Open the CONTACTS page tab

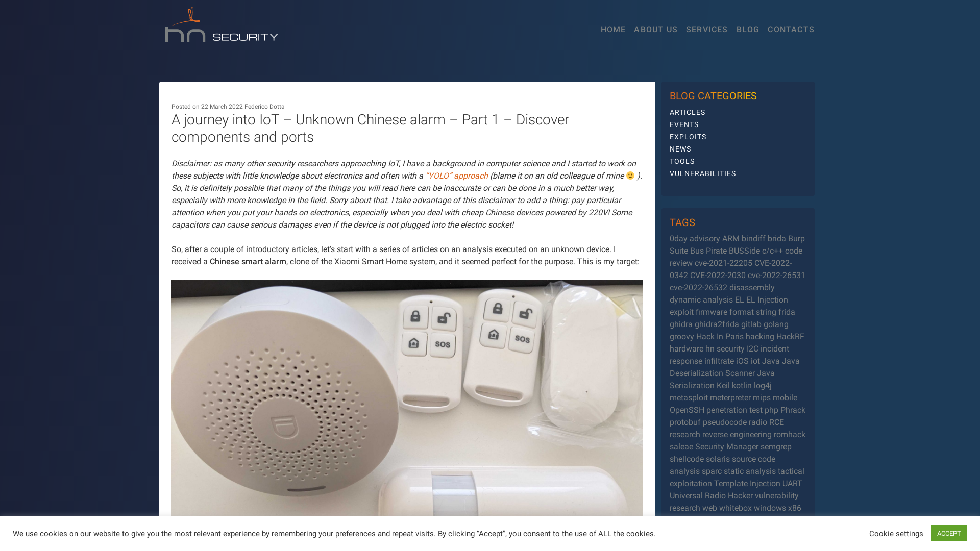point(791,29)
